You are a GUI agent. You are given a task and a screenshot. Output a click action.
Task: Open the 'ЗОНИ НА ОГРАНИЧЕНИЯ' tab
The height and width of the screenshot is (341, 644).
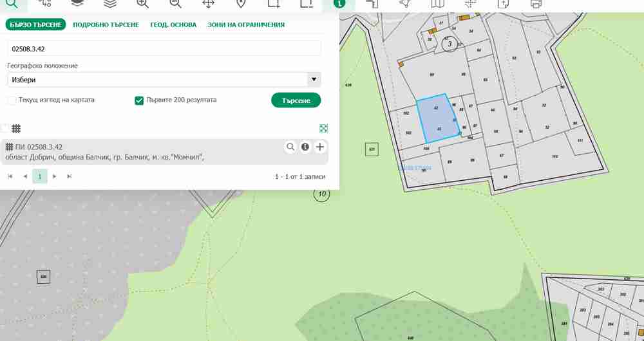pos(246,24)
